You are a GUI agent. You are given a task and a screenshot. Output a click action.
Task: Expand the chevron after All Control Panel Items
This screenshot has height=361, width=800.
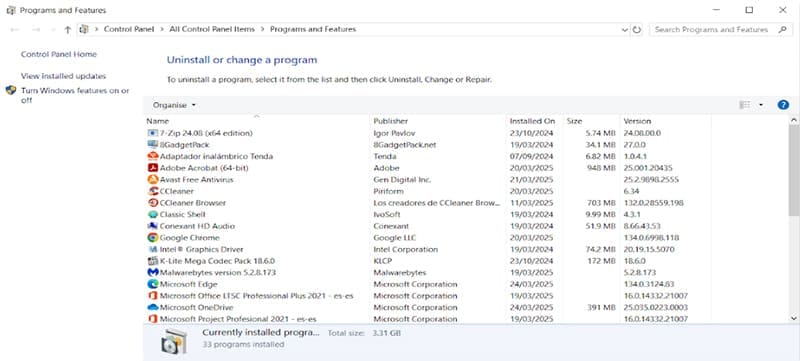coord(262,30)
